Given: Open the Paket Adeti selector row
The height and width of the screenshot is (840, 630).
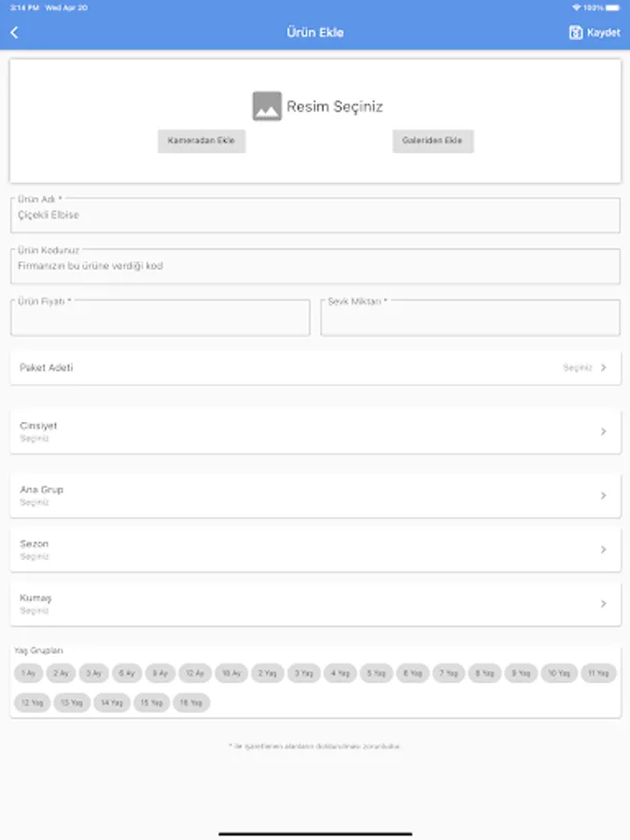Looking at the screenshot, I should tap(315, 368).
